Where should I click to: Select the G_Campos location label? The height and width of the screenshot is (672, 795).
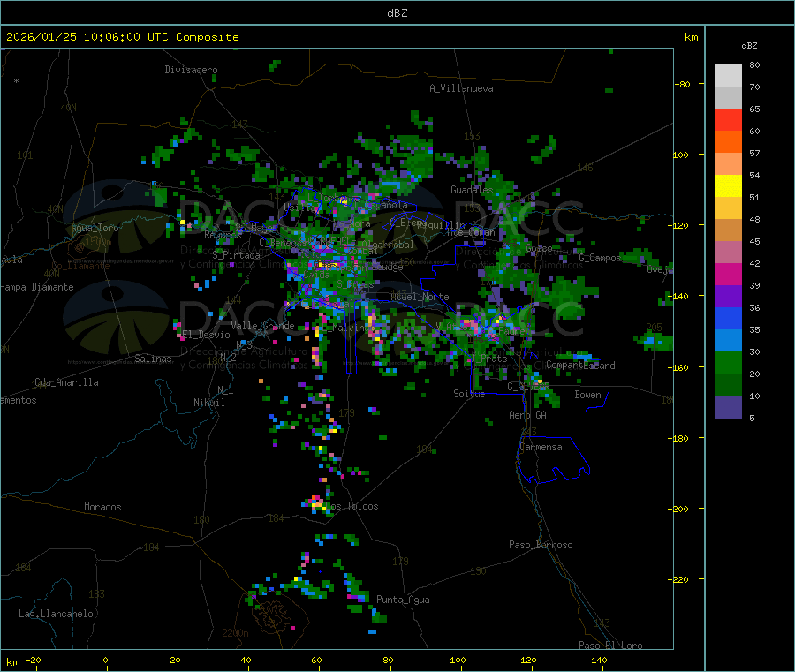tap(600, 258)
